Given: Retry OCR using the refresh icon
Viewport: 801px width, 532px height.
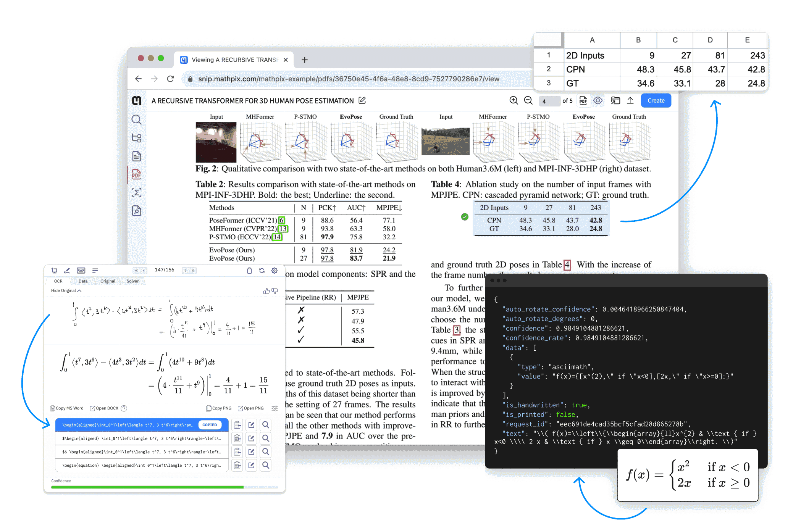Looking at the screenshot, I should [262, 271].
